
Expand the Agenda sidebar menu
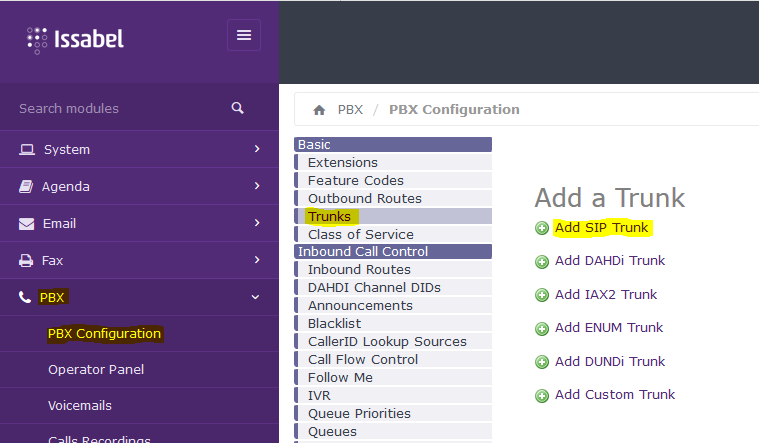click(x=139, y=186)
